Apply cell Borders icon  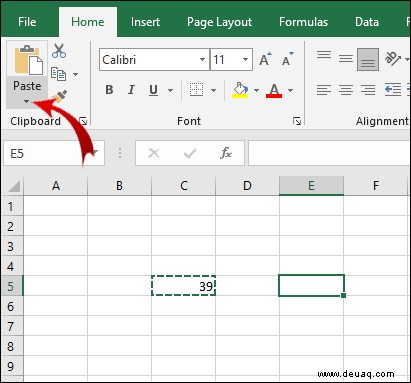(196, 90)
